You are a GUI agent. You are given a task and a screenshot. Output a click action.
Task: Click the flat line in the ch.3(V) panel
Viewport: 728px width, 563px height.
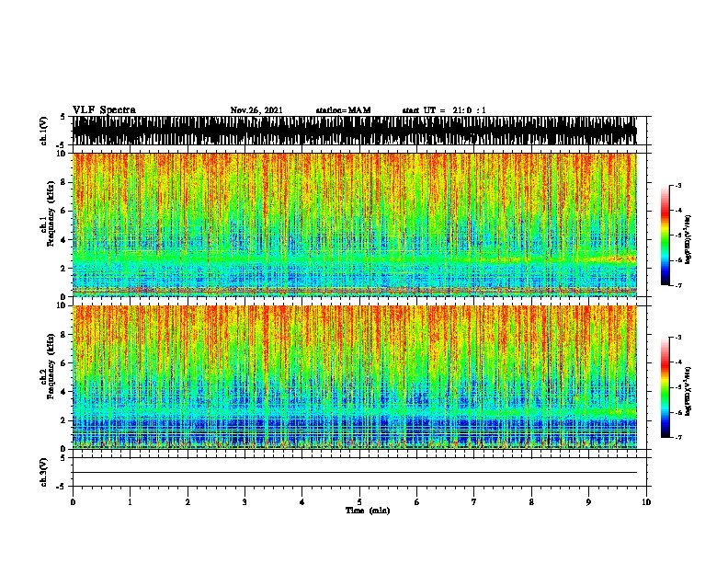pyautogui.click(x=355, y=473)
